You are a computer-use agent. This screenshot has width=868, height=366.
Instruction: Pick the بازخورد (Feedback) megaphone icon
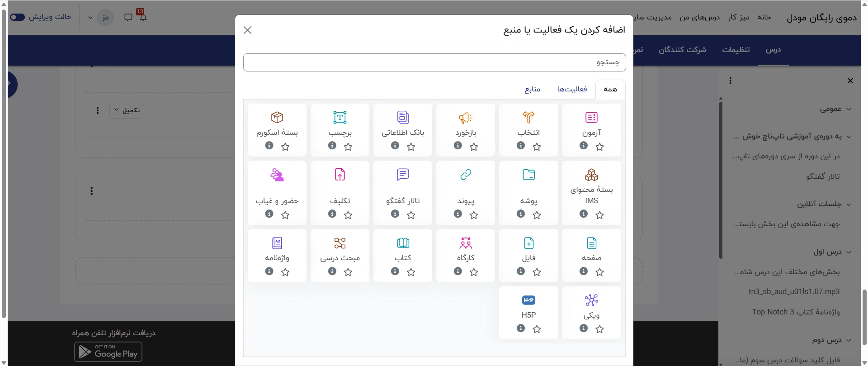[x=466, y=118]
